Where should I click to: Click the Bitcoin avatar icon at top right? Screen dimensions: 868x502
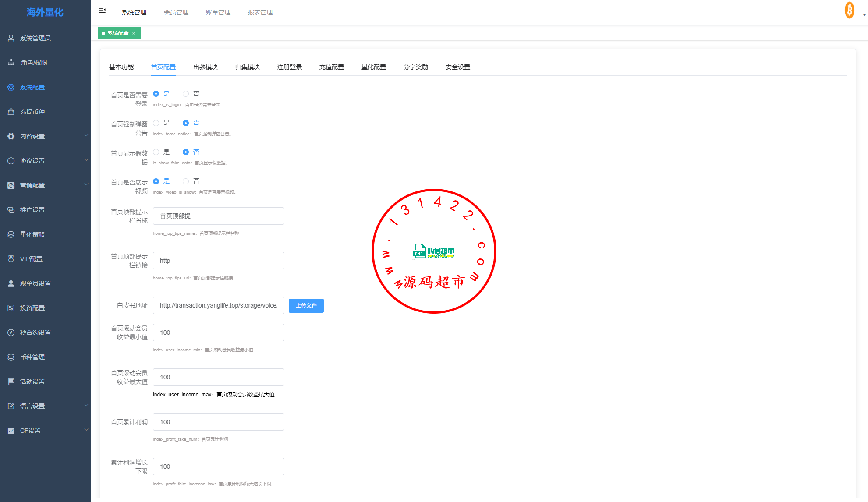coord(849,10)
